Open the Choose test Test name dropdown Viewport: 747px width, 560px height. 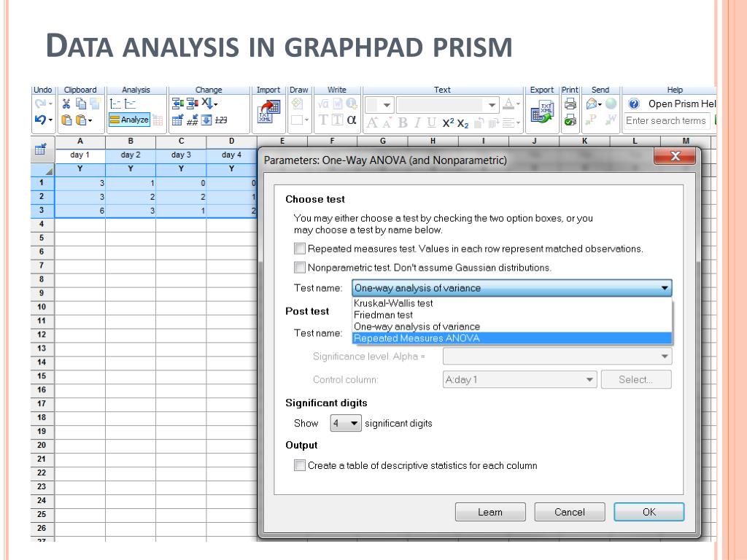tap(511, 288)
